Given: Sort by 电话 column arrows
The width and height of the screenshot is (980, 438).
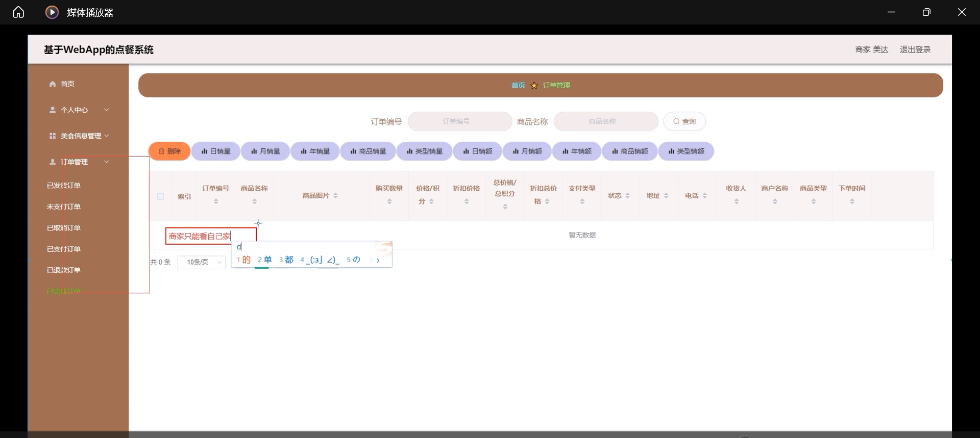Looking at the screenshot, I should click(x=705, y=196).
